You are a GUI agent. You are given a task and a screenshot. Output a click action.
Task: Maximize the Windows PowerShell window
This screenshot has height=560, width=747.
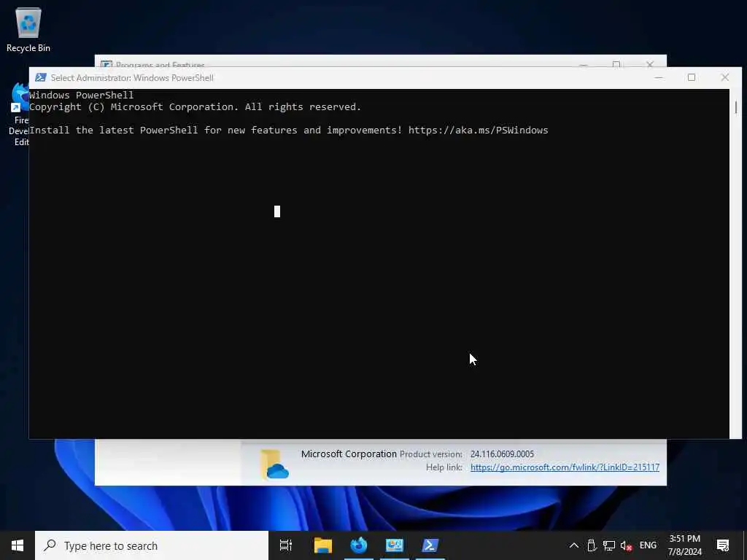pyautogui.click(x=692, y=77)
